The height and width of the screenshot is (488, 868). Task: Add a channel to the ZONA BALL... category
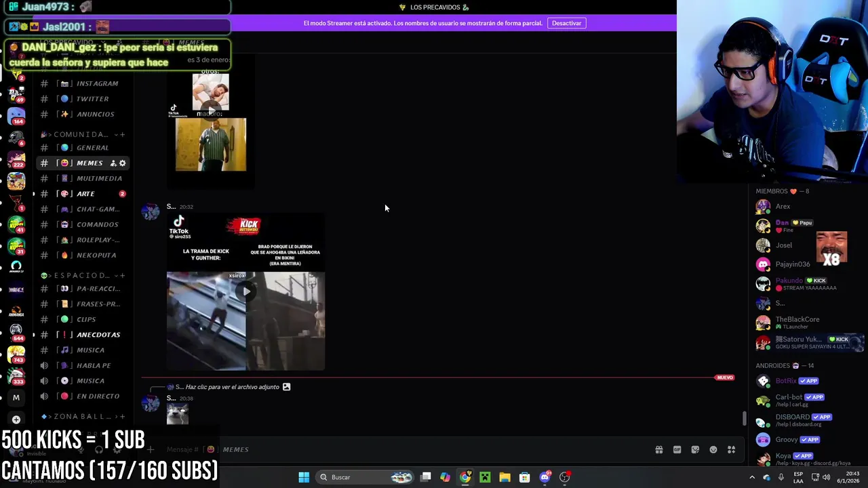[122, 416]
